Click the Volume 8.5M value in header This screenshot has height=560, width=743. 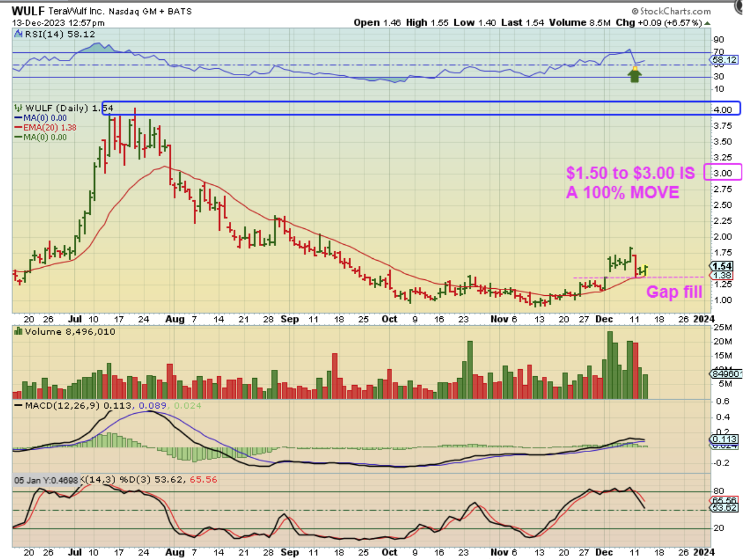coord(580,22)
